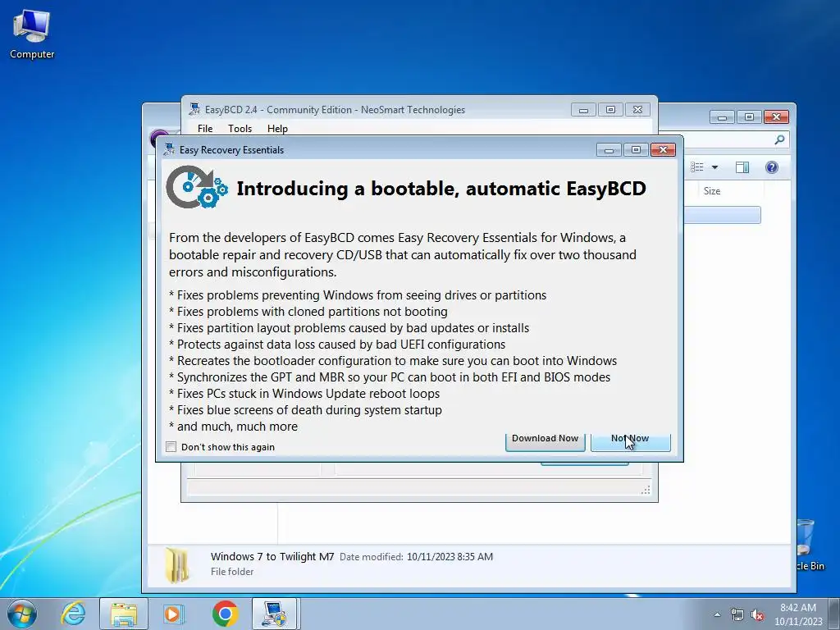This screenshot has width=840, height=630.
Task: Maximize the Easy Recovery Essentials dialog
Action: click(636, 150)
